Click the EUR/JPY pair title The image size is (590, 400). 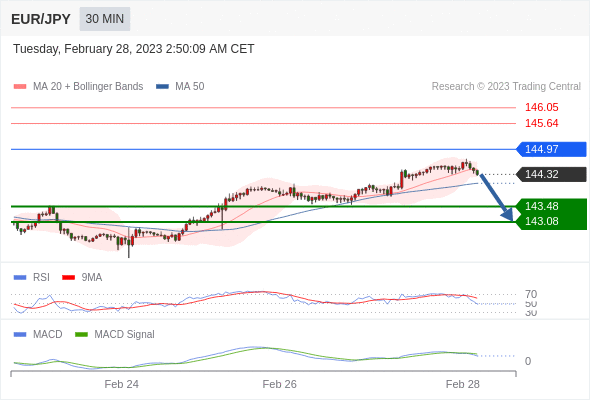click(41, 19)
